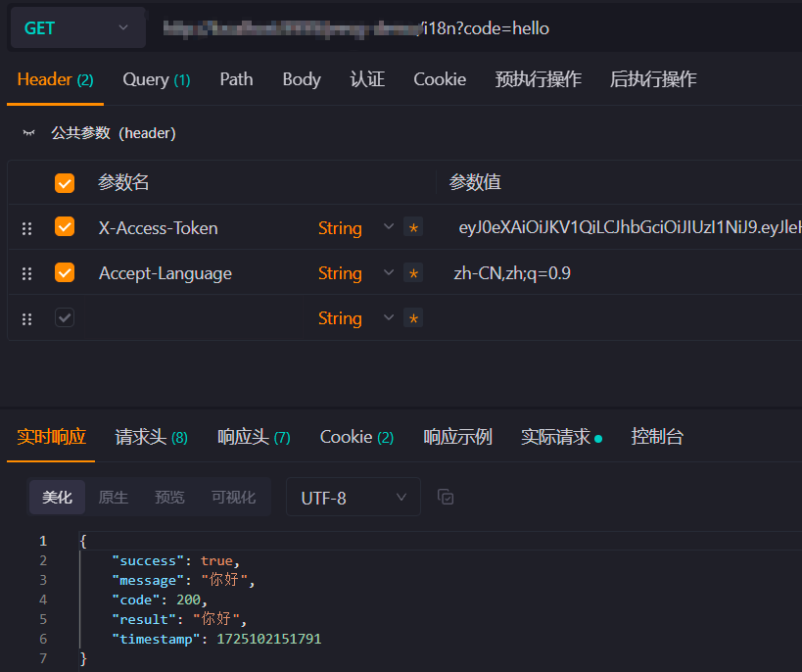Click the required asterisk on Accept-Language row
This screenshot has width=802, height=672.
(x=412, y=272)
